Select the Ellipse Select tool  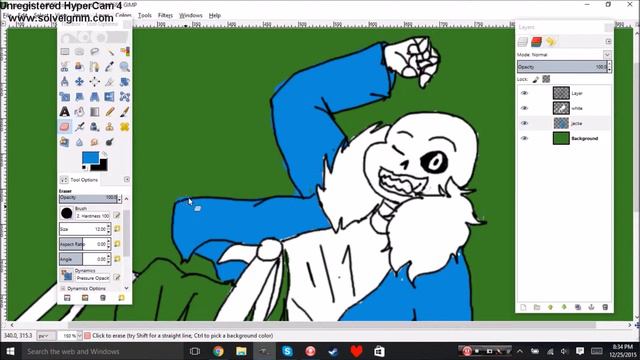coord(80,52)
